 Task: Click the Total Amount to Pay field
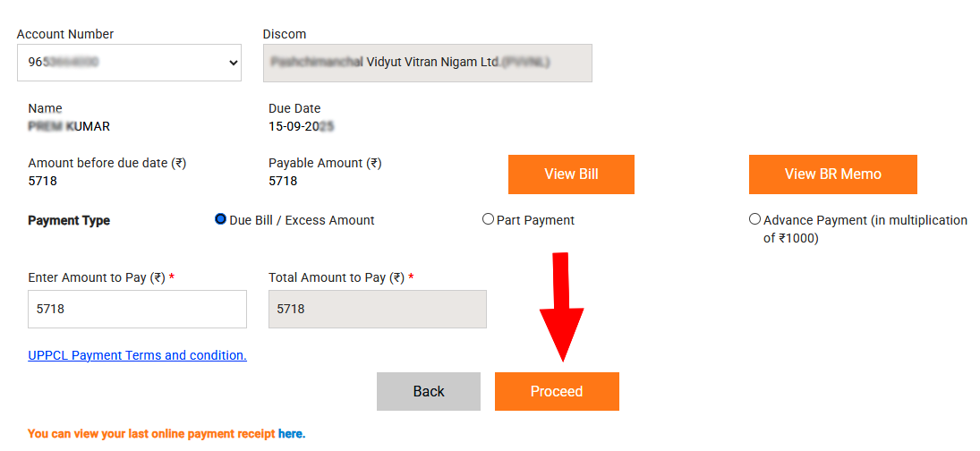pos(377,309)
